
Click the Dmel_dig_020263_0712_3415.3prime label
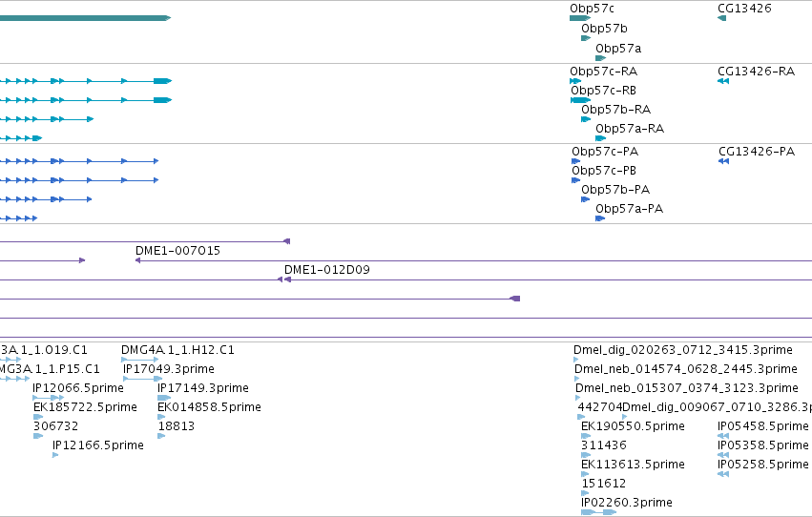click(x=683, y=350)
